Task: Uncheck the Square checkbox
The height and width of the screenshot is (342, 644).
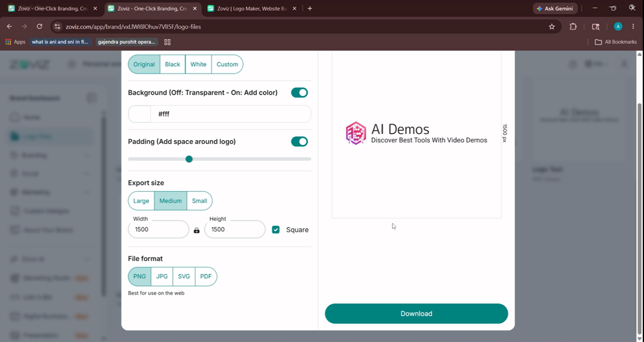Action: (x=276, y=230)
